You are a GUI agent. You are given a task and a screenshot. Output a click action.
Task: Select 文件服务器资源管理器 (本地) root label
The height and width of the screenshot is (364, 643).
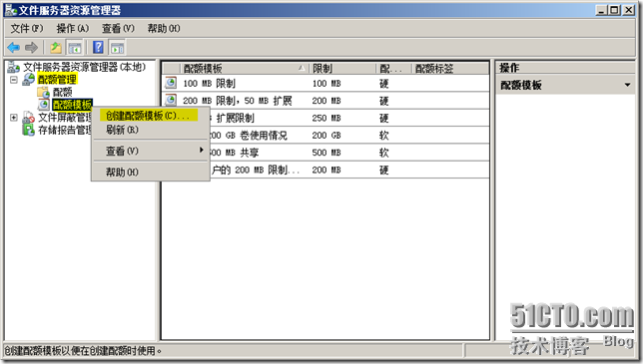85,67
